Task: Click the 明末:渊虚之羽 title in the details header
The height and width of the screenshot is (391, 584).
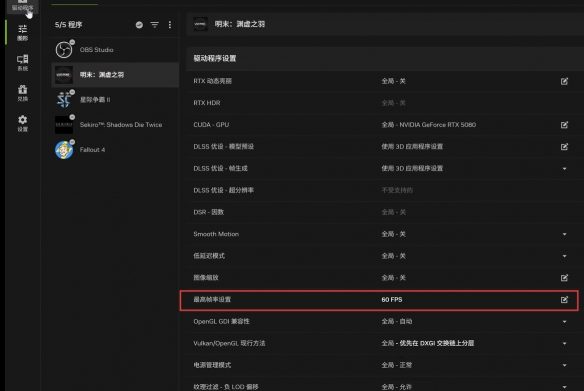Action: [x=240, y=24]
